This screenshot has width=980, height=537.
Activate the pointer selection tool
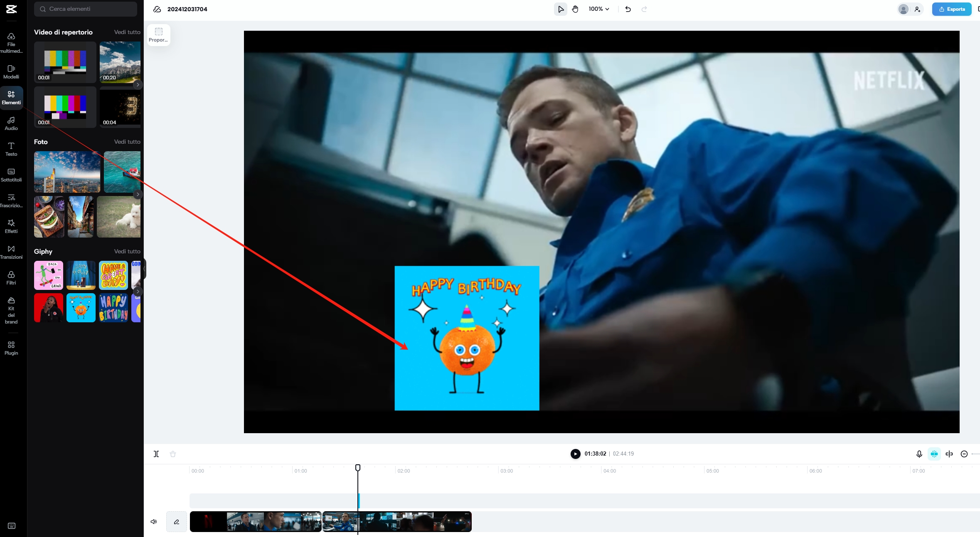point(561,9)
